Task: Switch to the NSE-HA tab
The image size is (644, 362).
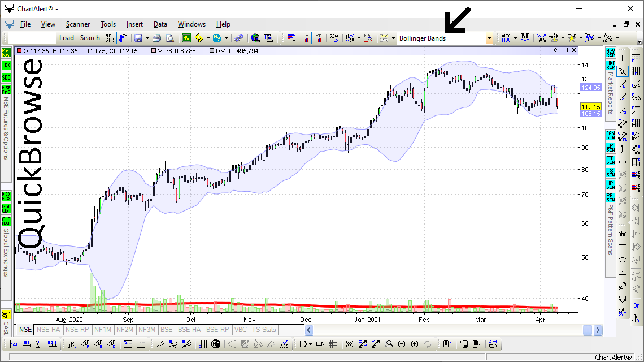Action: (49, 330)
